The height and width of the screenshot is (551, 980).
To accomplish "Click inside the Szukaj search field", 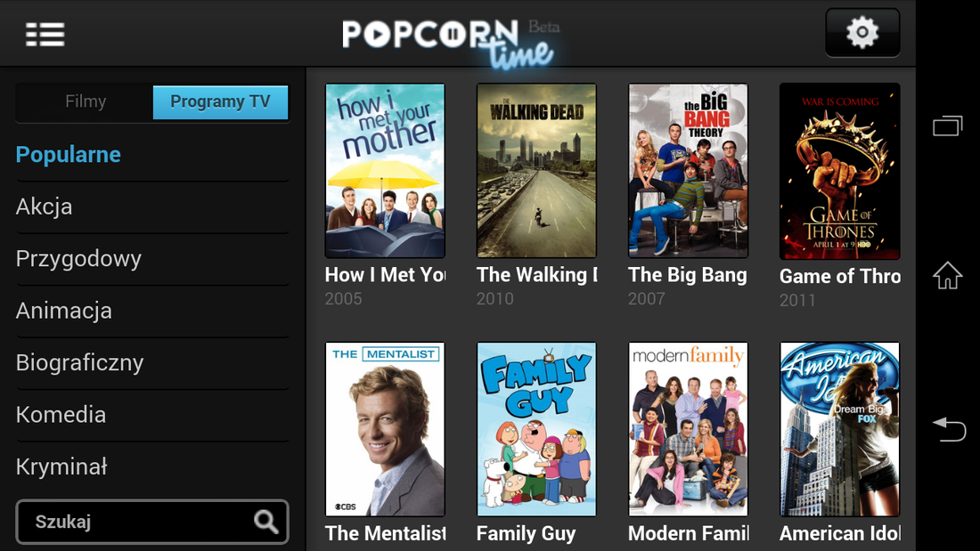I will (x=152, y=522).
